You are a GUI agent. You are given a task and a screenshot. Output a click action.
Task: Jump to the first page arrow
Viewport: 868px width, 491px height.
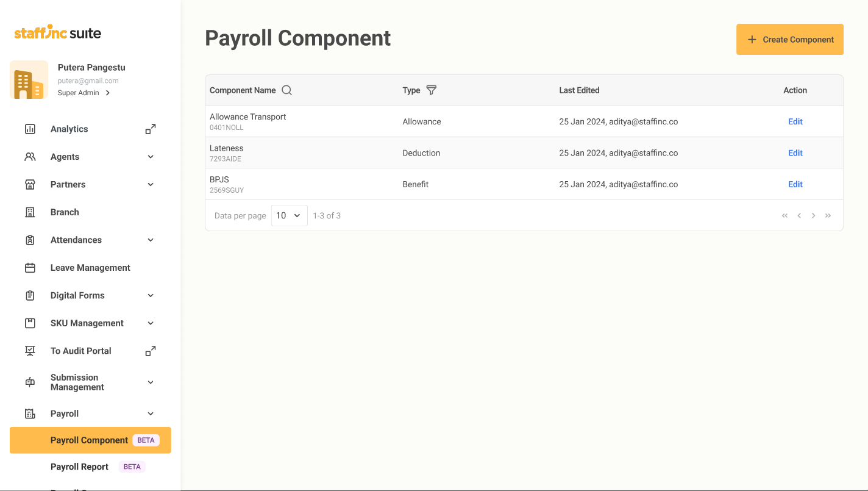[784, 215]
